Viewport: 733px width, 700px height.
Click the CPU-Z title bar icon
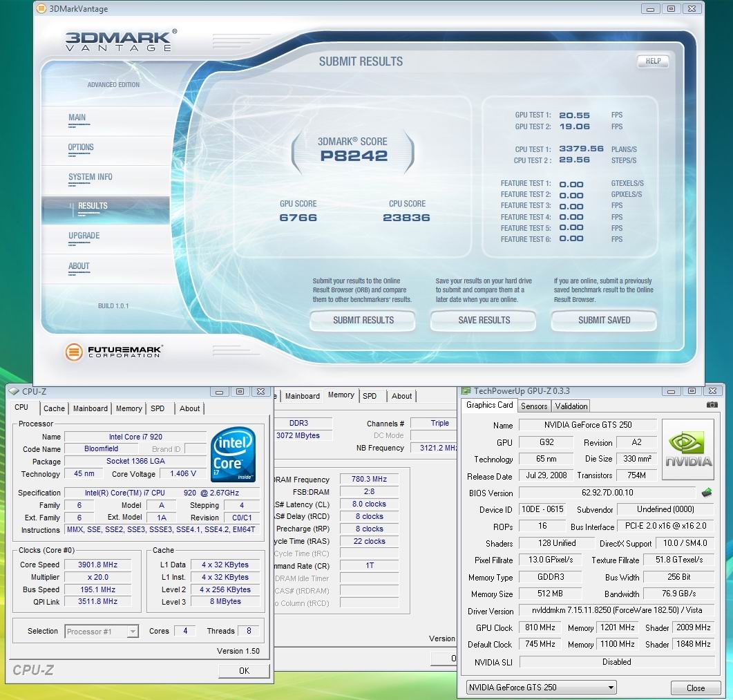point(14,391)
